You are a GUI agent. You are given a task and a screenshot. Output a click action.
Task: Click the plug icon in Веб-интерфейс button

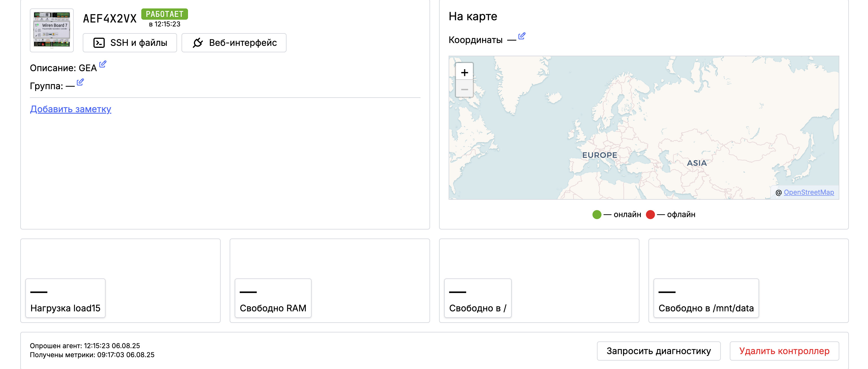tap(198, 43)
